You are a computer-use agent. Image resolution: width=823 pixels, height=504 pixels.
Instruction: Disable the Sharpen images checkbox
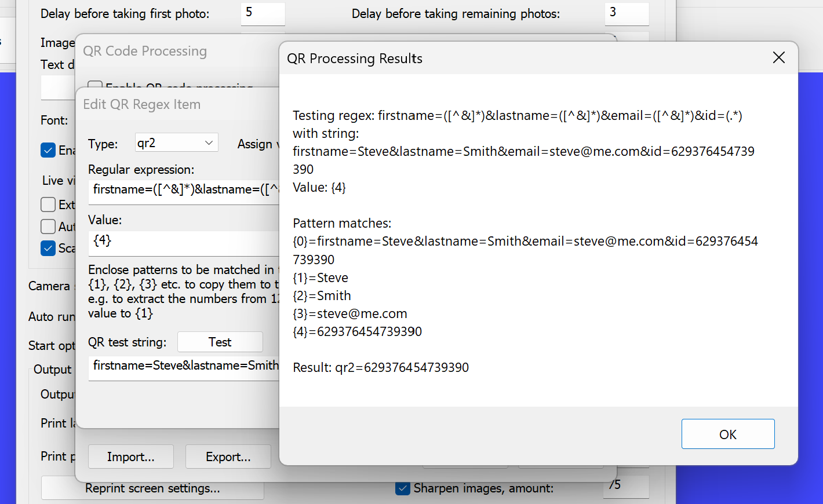(403, 489)
